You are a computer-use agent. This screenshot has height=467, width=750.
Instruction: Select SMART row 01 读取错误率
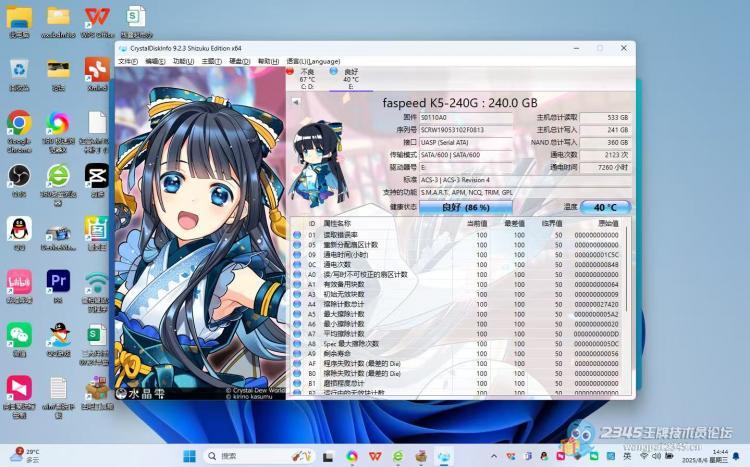click(x=457, y=235)
